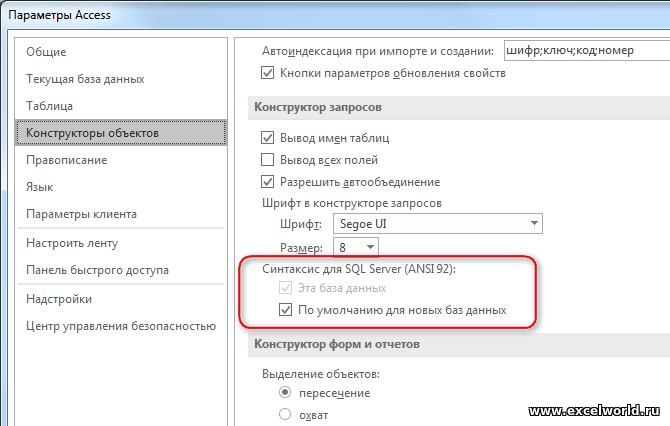
Task: Open the Язык options page
Action: (x=40, y=187)
